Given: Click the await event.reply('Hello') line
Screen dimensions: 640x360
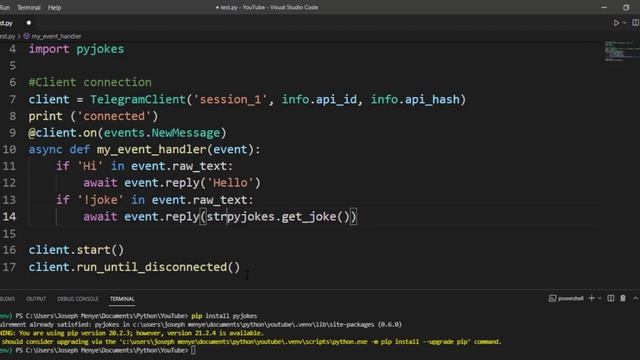Looking at the screenshot, I should (x=172, y=183).
